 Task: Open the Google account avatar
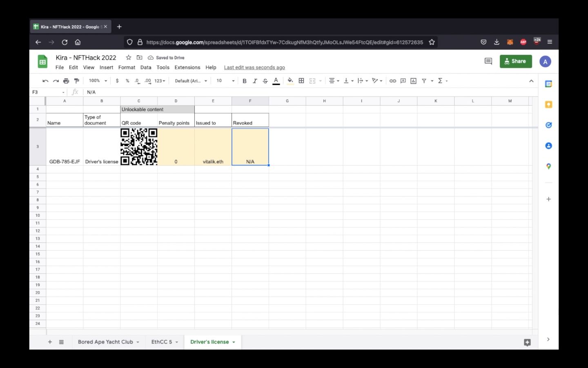[x=545, y=61]
